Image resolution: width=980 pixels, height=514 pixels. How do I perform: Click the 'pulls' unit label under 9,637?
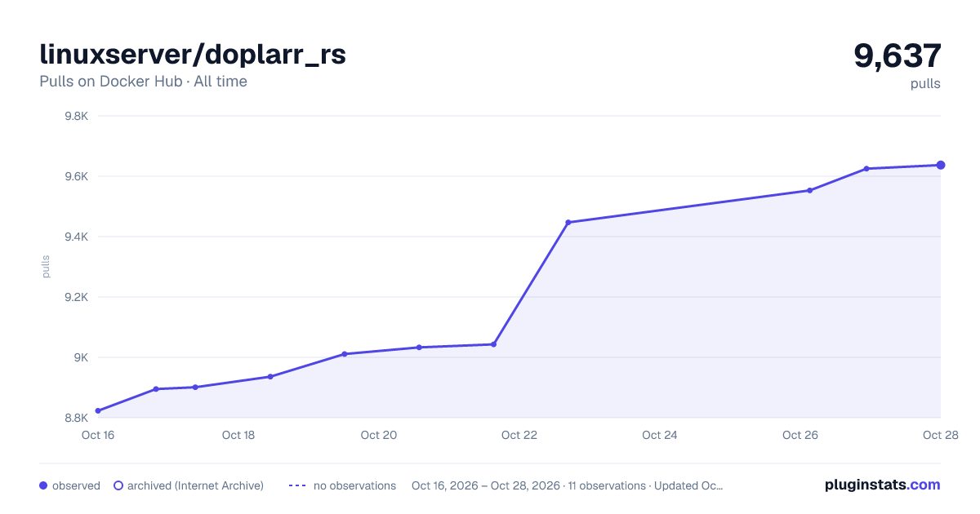click(x=925, y=83)
